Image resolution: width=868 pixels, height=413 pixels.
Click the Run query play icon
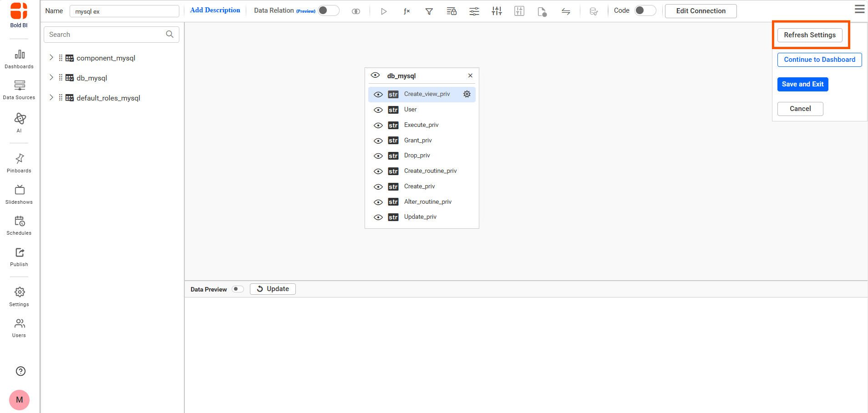tap(384, 11)
